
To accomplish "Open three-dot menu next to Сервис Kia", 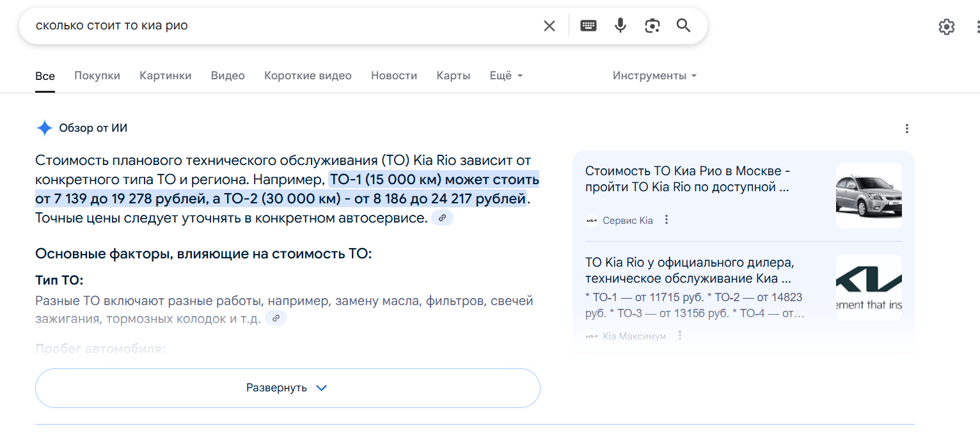I will [667, 220].
